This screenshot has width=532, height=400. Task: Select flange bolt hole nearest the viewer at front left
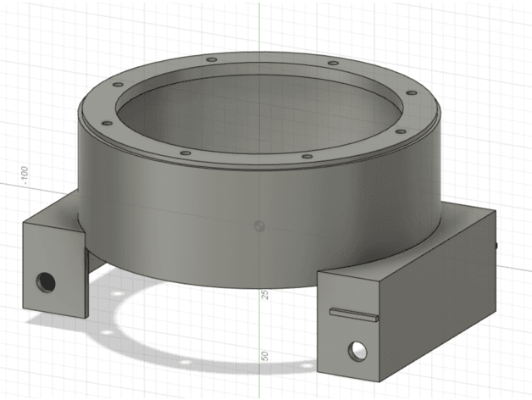click(186, 153)
